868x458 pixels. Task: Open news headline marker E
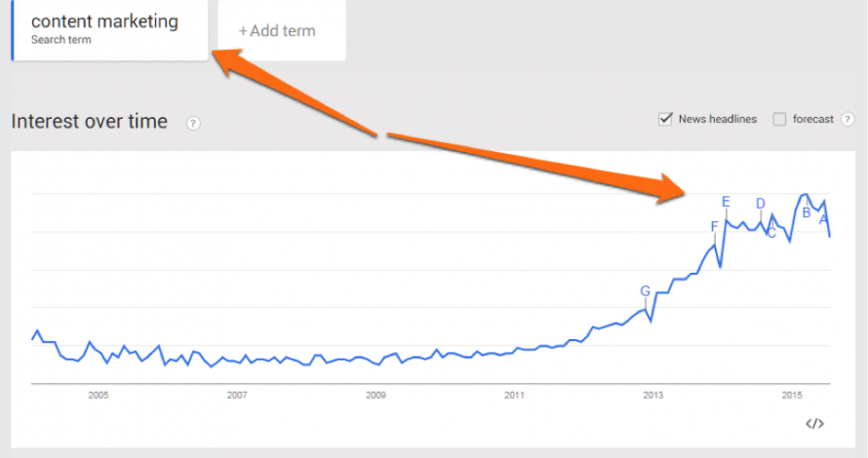click(726, 202)
